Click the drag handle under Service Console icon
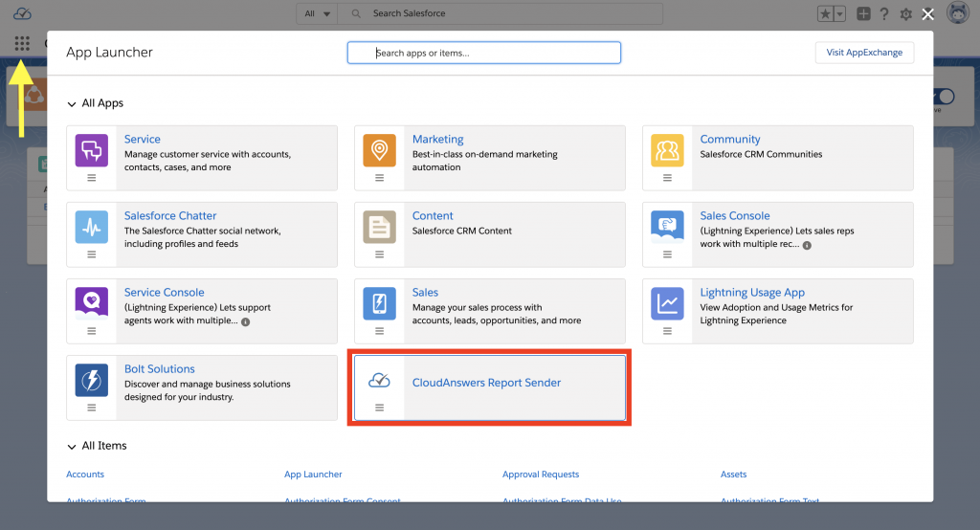 [x=91, y=331]
